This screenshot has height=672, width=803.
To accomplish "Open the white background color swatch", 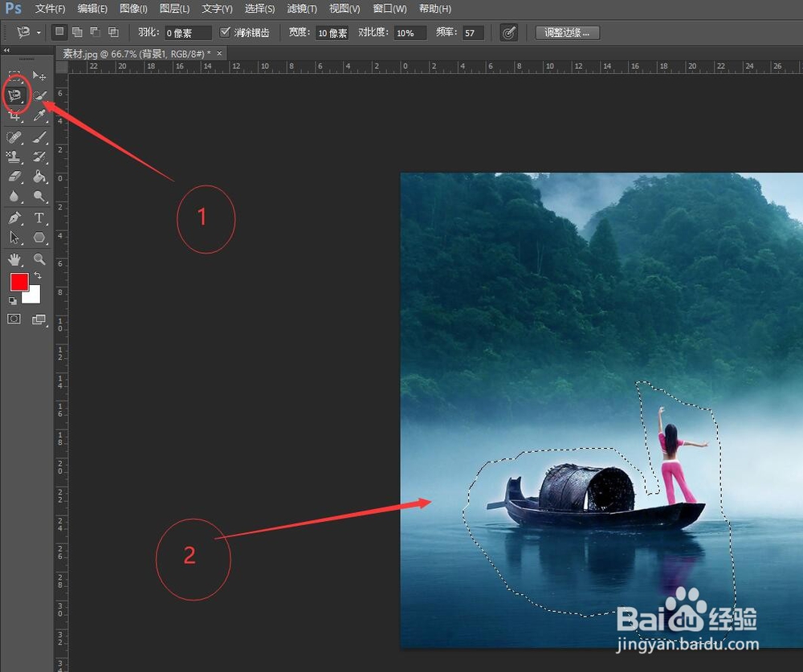I will [x=34, y=297].
